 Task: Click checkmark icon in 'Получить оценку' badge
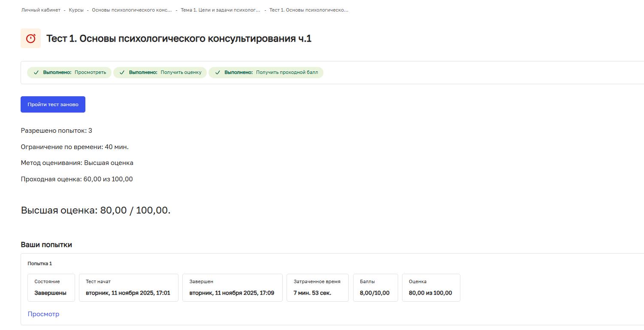pos(122,73)
